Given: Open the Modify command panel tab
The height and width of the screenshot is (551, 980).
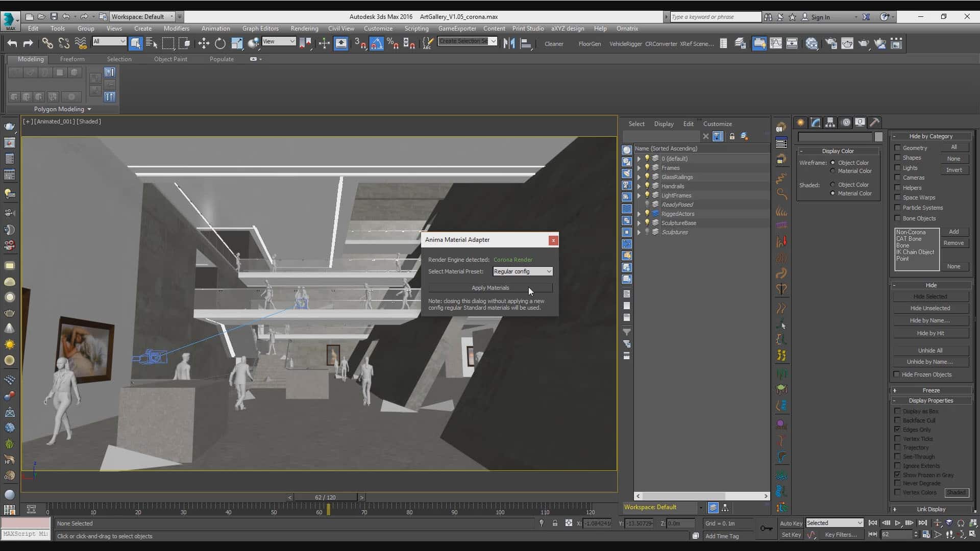Looking at the screenshot, I should pyautogui.click(x=815, y=122).
